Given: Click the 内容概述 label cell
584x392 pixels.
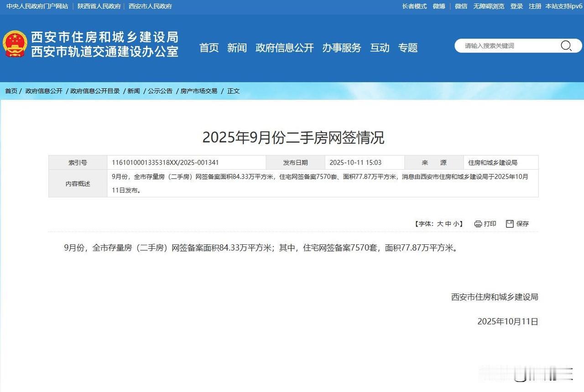Looking at the screenshot, I should click(78, 184).
